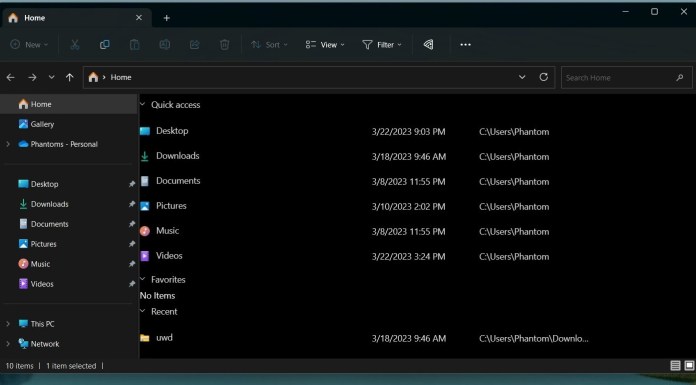The image size is (696, 385).
Task: Go forward with the right arrow
Action: point(32,77)
